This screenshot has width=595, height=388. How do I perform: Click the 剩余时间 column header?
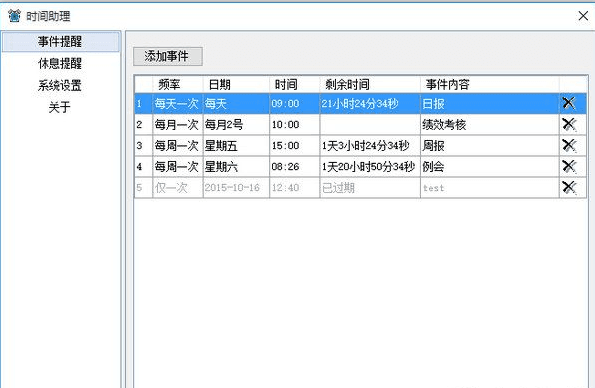370,84
